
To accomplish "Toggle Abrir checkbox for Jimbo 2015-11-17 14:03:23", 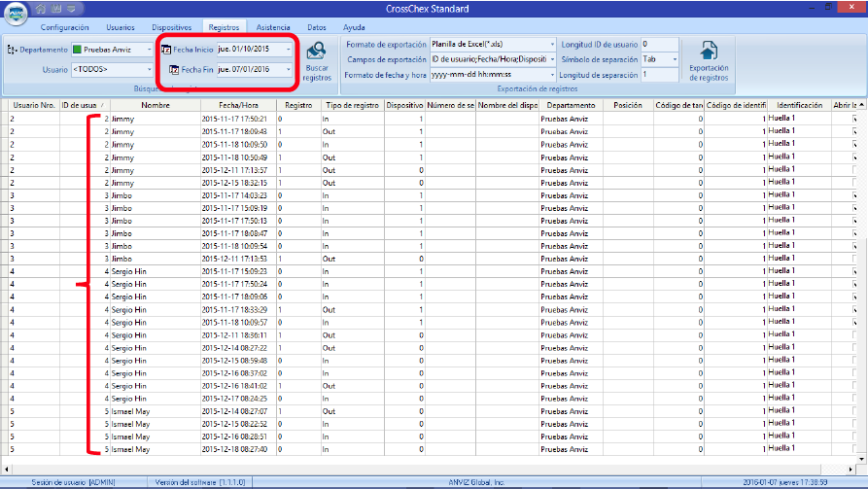I will click(x=854, y=195).
